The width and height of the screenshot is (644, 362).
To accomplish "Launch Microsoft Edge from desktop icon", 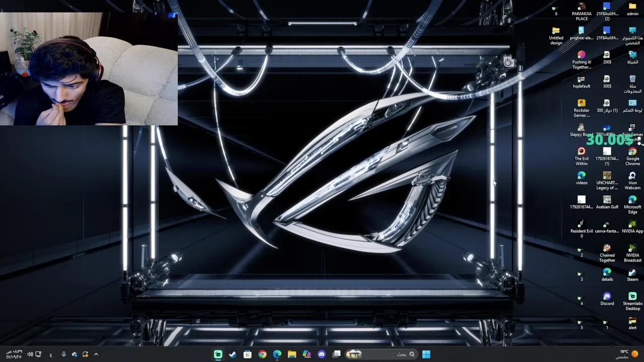I will coord(632,205).
